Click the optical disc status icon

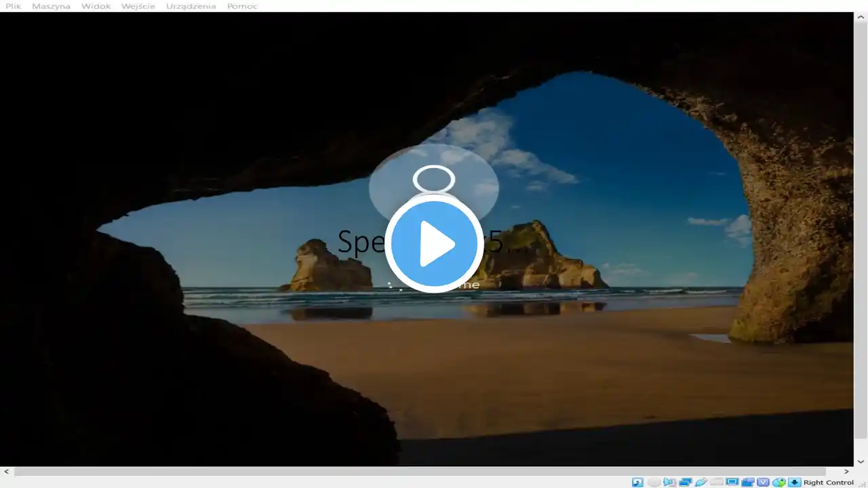(654, 483)
